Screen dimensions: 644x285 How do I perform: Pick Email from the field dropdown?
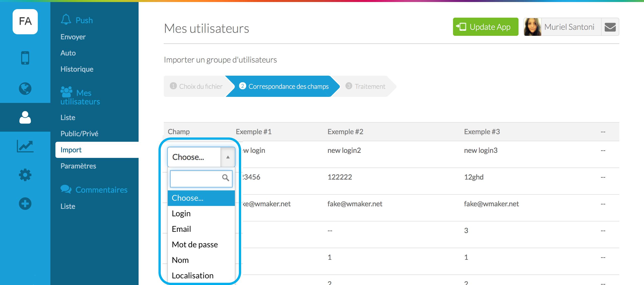pos(181,229)
